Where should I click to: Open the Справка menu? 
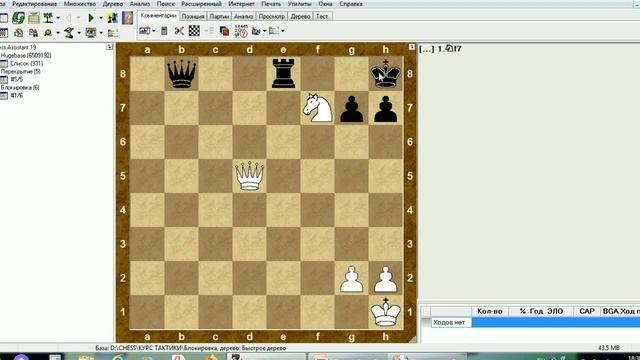coord(351,4)
